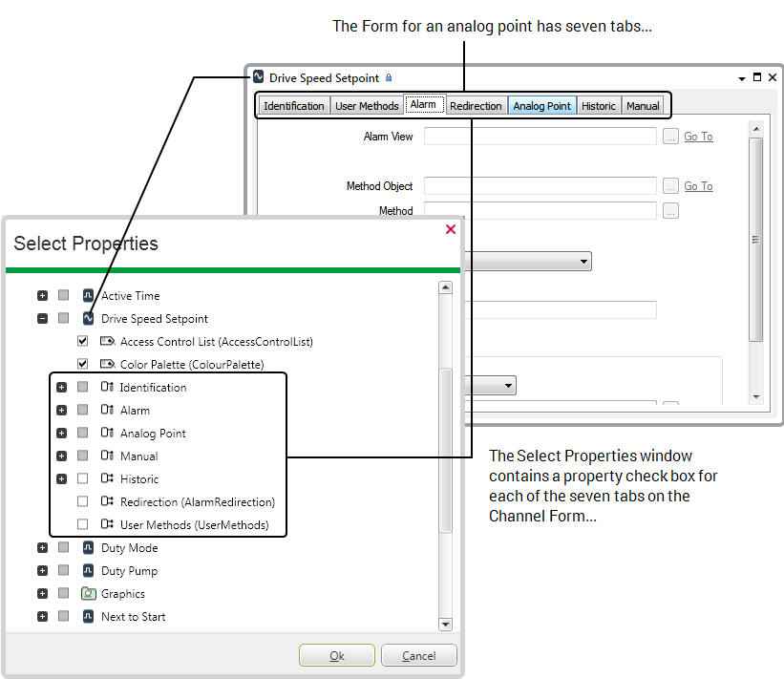
Task: Expand the Historic property group
Action: tap(61, 479)
